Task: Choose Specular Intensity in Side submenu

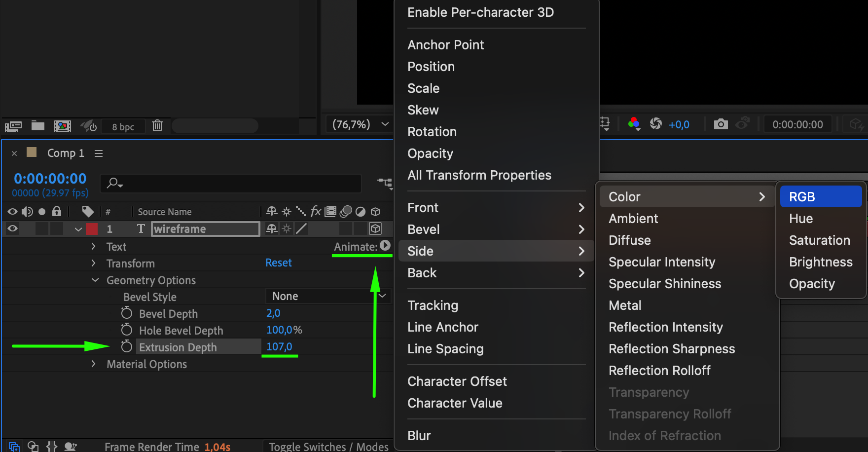Action: pos(661,262)
